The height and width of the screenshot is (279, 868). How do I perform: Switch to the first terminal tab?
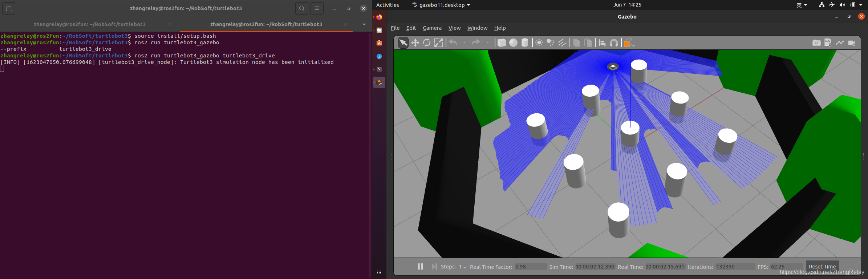pos(90,24)
